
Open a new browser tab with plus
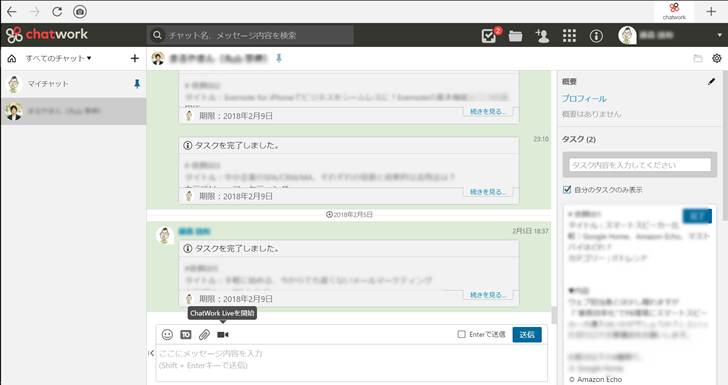point(711,12)
